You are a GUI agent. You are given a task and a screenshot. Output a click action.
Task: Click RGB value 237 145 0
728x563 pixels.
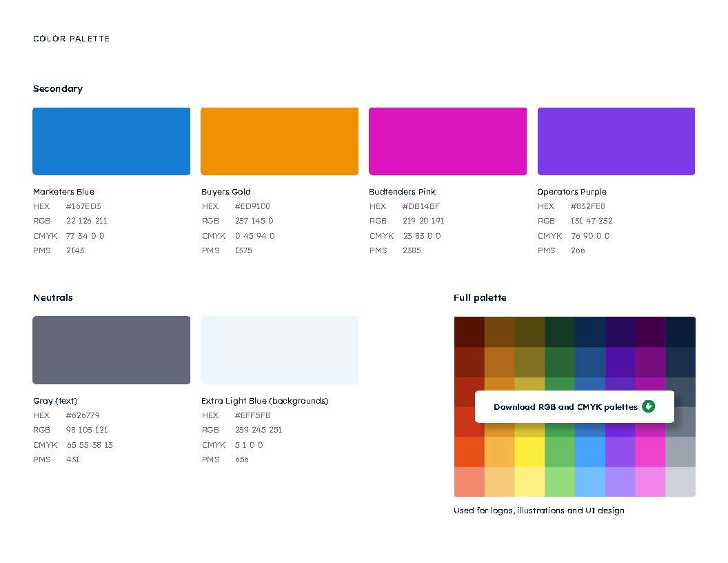pyautogui.click(x=254, y=221)
